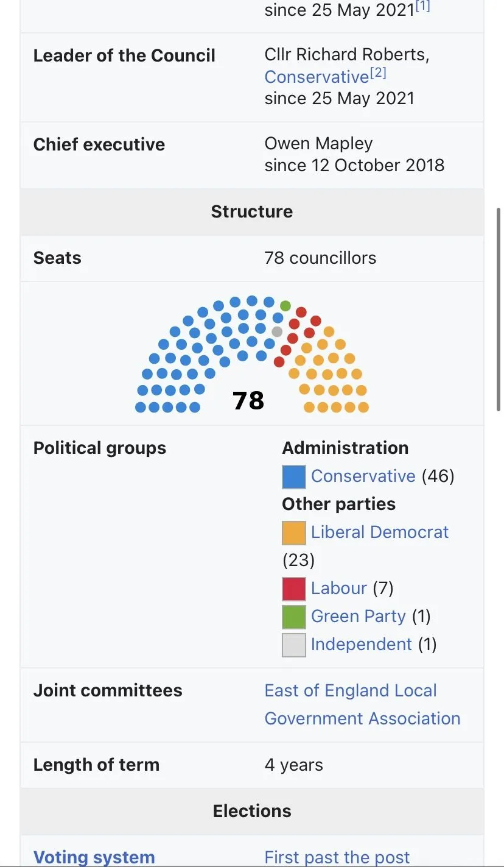Screen dimensions: 504x867
Task: Open the Liberal Democrat party link
Action: pos(379,532)
